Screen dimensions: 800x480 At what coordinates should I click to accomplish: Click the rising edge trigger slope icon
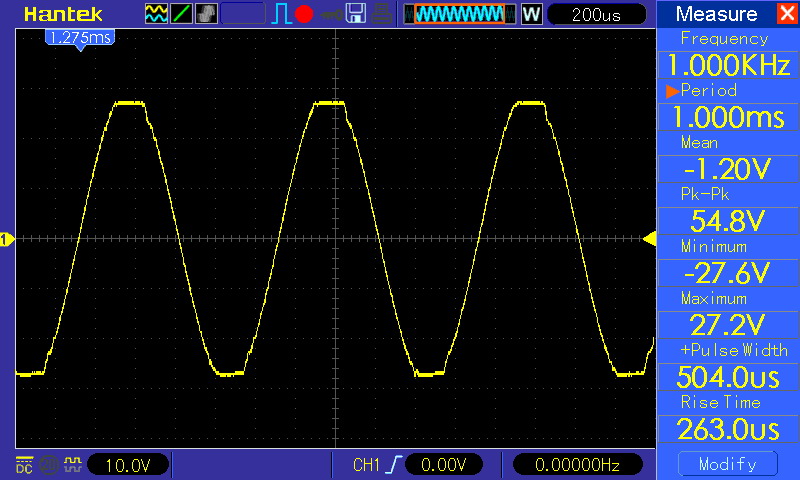point(393,465)
